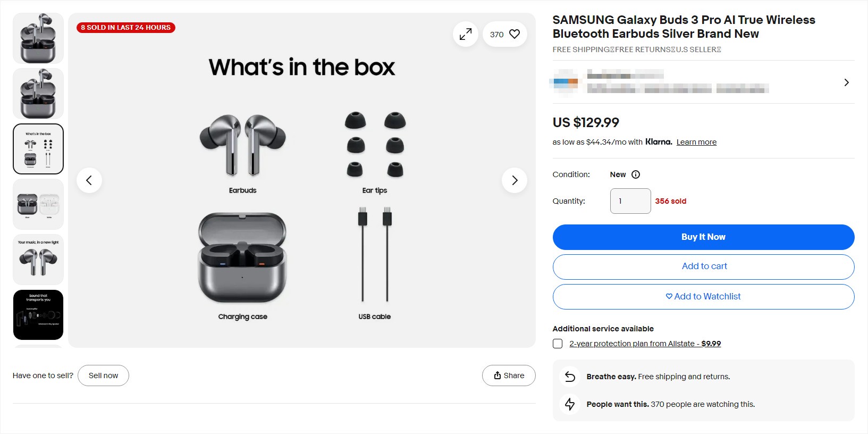Click the watchlist heart inside Add to Watchlist
Image resolution: width=868 pixels, height=434 pixels.
(669, 296)
